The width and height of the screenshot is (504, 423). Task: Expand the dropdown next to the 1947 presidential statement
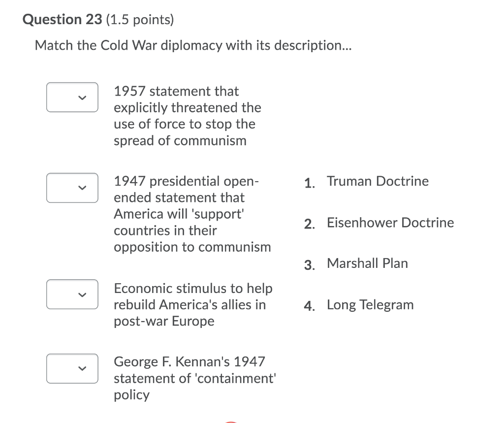[x=72, y=188]
